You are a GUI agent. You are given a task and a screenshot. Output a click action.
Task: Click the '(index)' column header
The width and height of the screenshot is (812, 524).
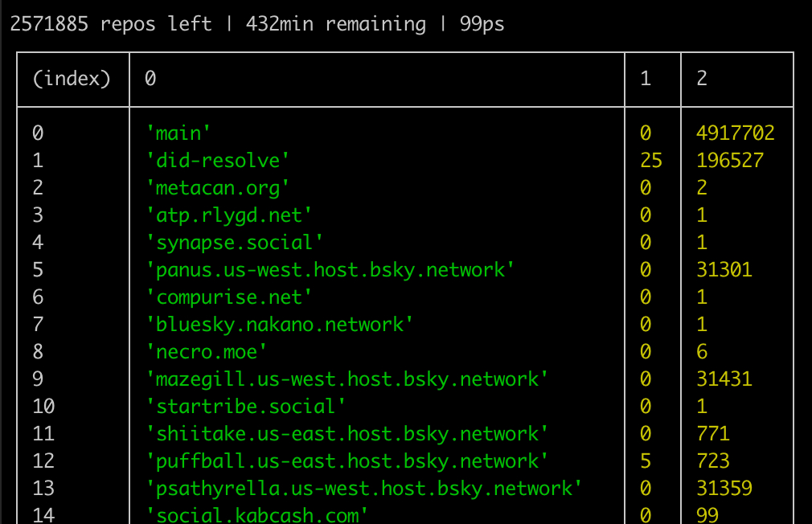(x=72, y=79)
